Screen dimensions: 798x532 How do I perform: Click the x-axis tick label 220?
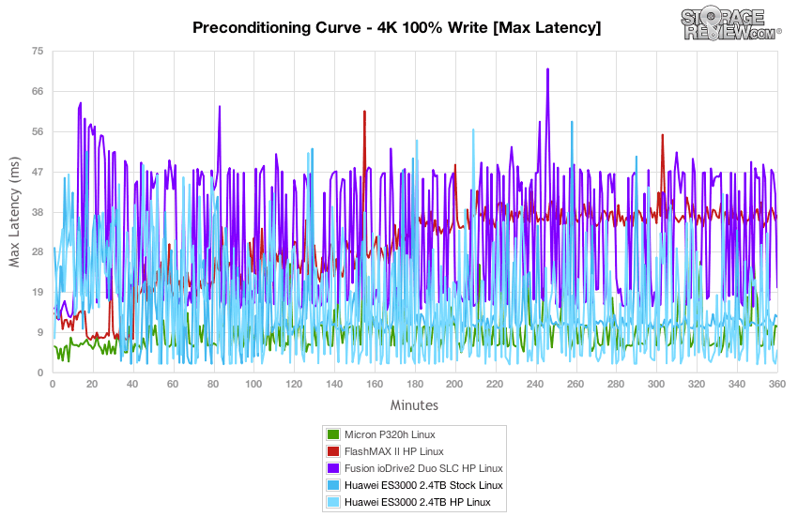coord(495,384)
